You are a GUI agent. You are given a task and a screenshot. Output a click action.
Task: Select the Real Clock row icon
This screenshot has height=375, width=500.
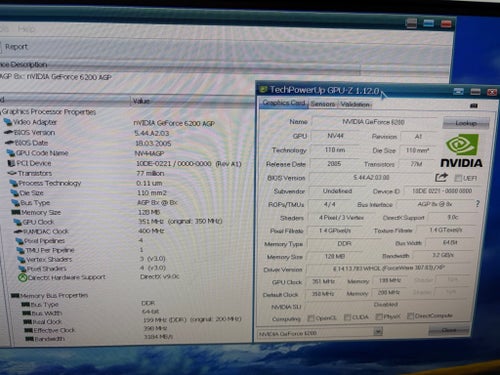[28, 322]
